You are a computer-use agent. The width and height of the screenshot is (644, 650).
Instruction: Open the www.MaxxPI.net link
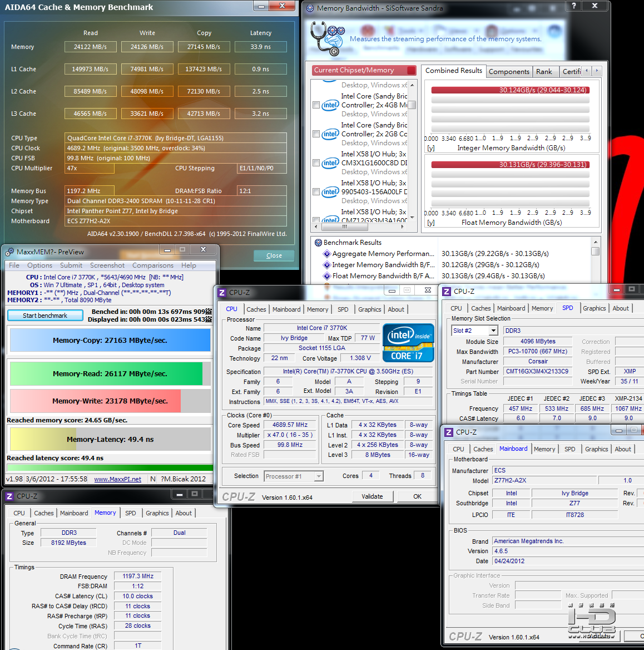pyautogui.click(x=117, y=479)
